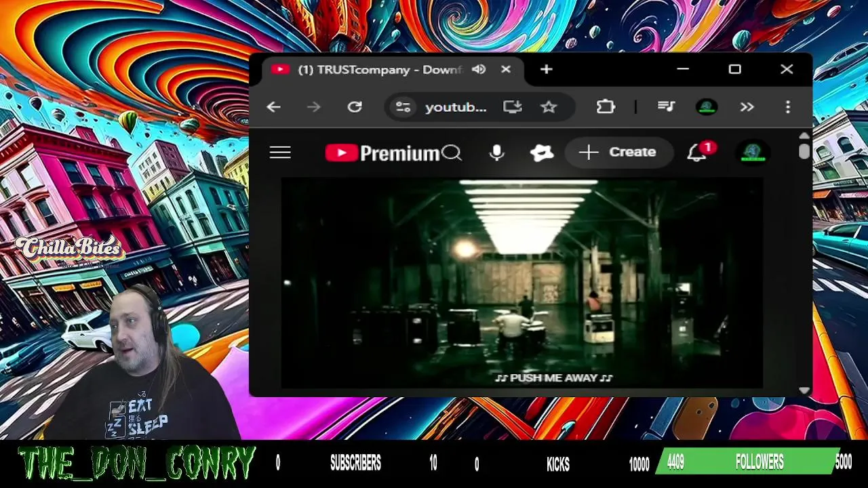868x488 pixels.
Task: Click the KICKS label in overlay
Action: [x=558, y=464]
